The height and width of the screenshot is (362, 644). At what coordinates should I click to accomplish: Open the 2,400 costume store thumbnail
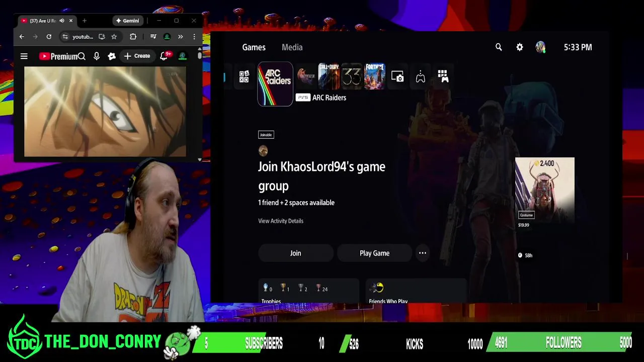point(544,190)
